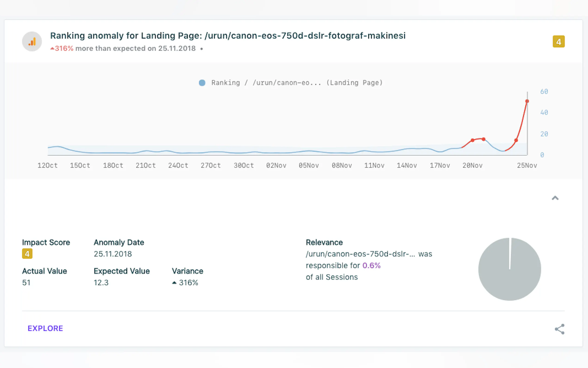
Task: Click the yellow impact score badge in header
Action: tap(558, 42)
